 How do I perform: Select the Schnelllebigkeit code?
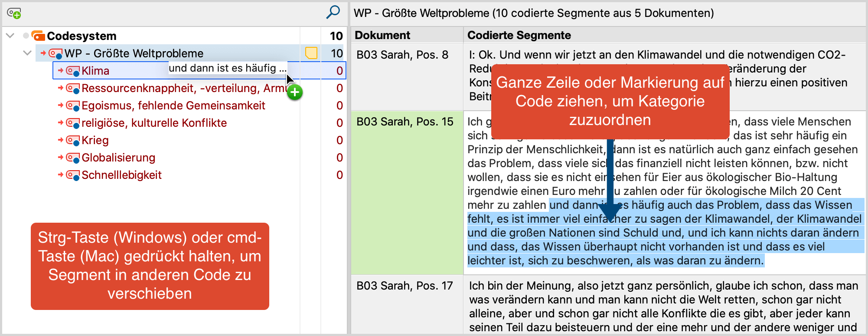point(121,175)
